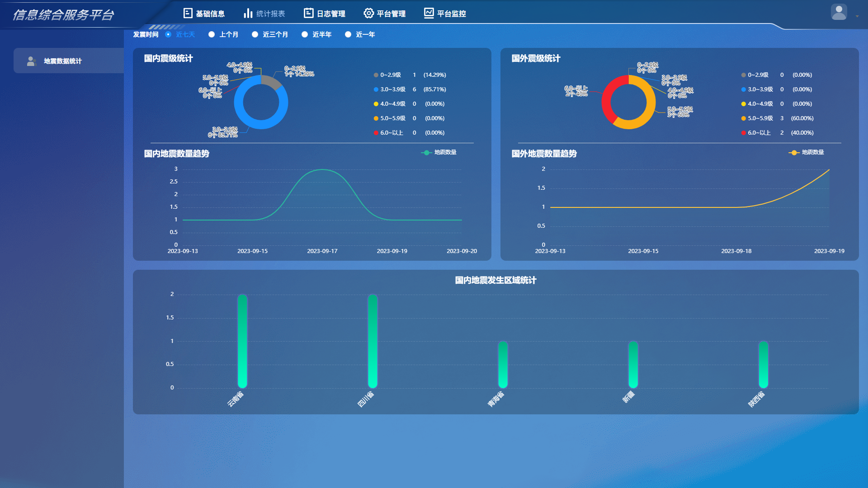Click the 基础信息 document icon

pos(188,13)
